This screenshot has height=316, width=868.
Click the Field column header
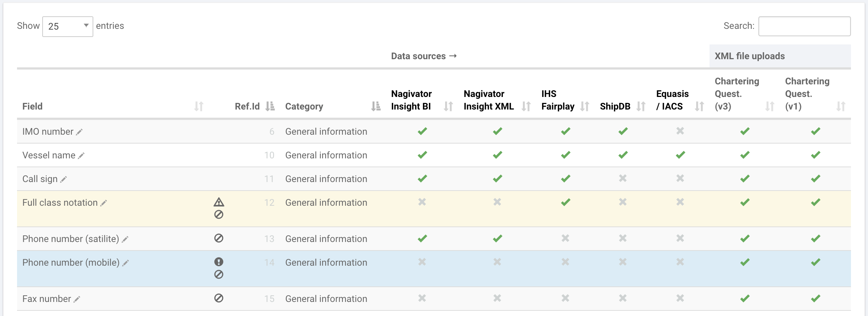pyautogui.click(x=33, y=107)
